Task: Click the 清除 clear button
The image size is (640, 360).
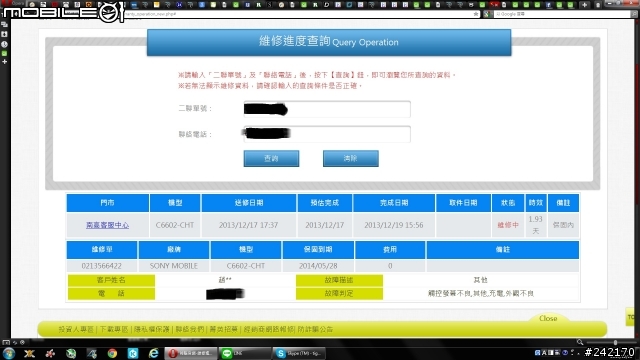Action: tap(351, 158)
